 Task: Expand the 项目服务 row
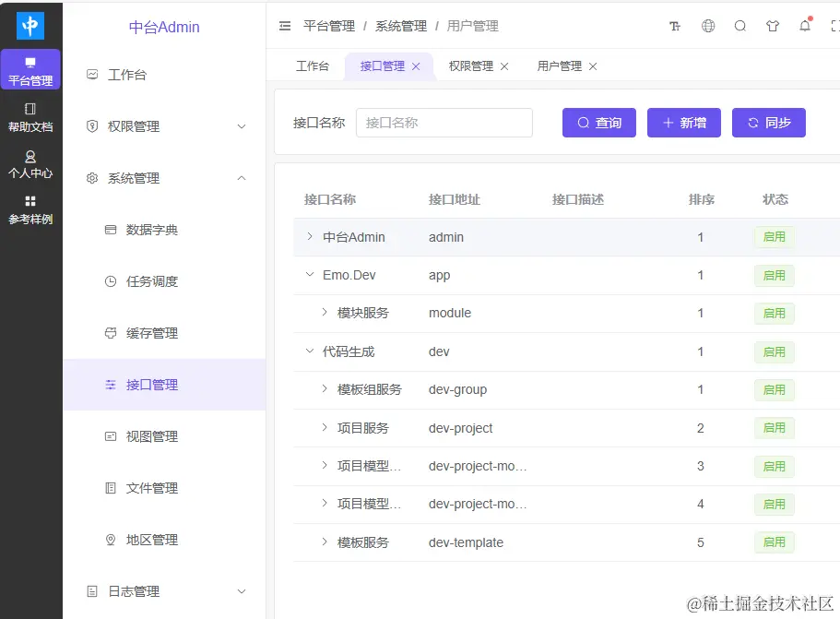tap(325, 427)
